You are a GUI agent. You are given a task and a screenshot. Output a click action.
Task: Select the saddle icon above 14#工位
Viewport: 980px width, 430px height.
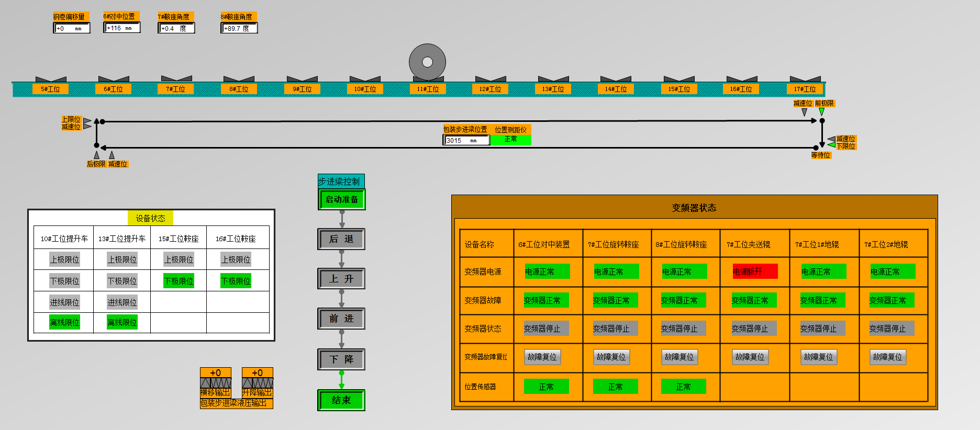coord(616,79)
